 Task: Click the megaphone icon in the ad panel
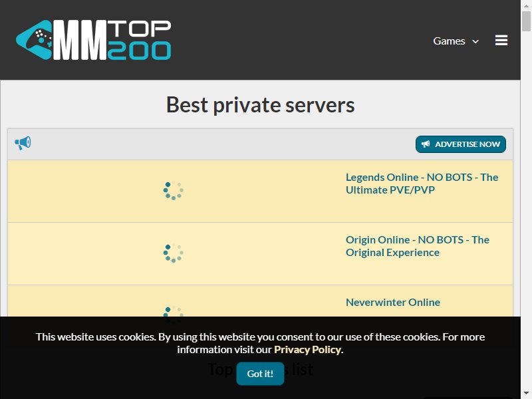pos(23,143)
